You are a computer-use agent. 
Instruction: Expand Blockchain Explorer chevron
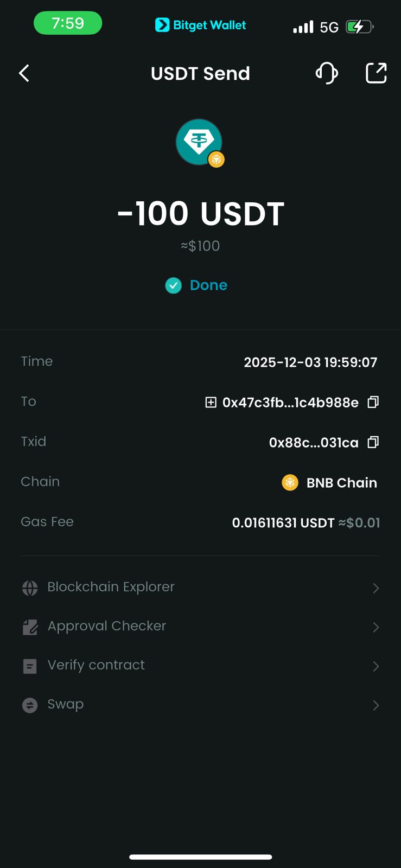(x=375, y=588)
